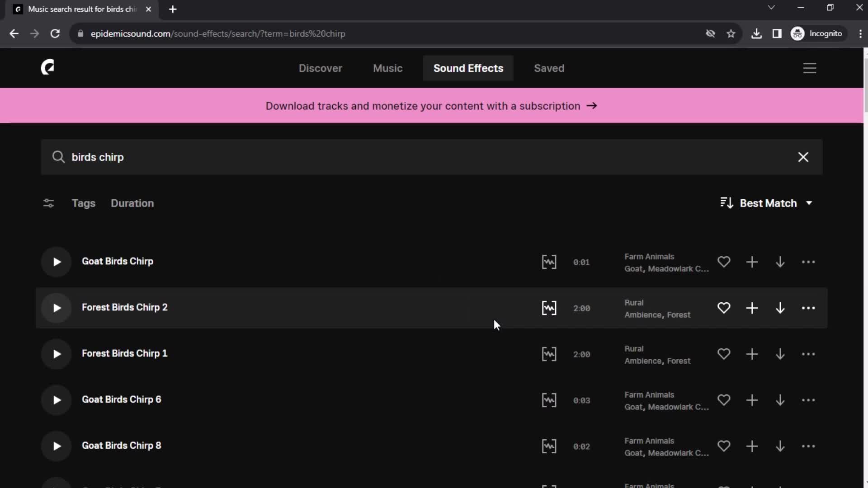Find similar sounds for Goat Birds Chirp

click(x=549, y=262)
